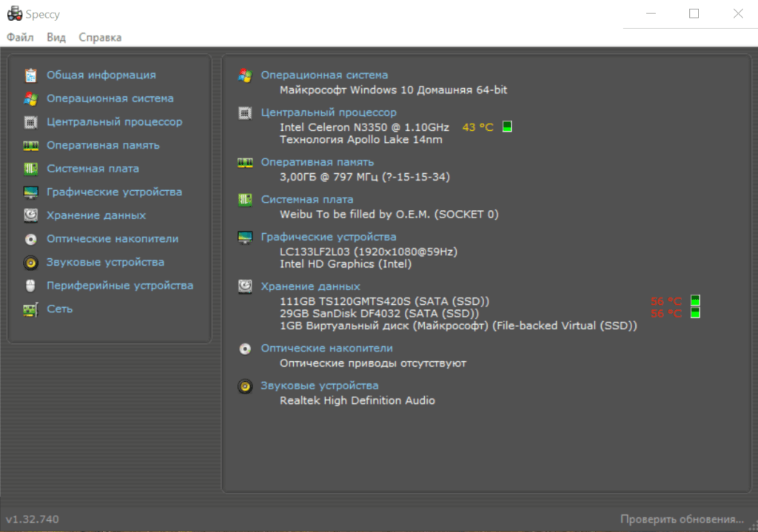Click the Сеть sidebar network card icon

point(31,309)
